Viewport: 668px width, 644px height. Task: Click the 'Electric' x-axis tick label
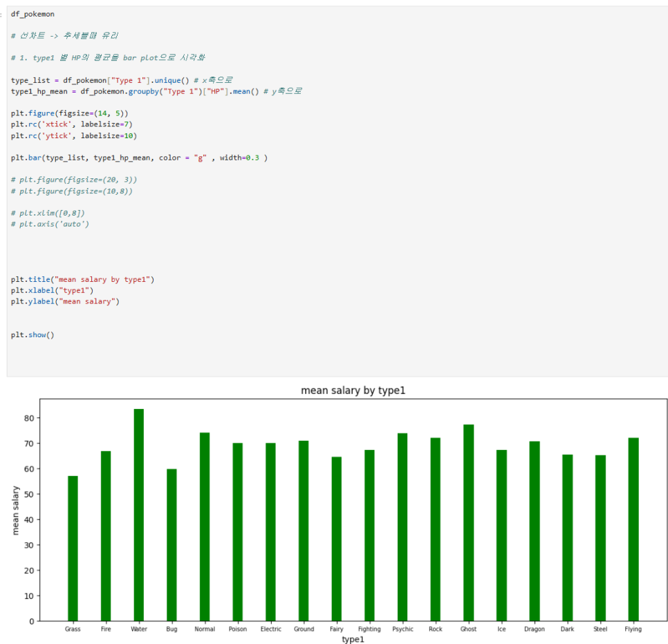click(271, 629)
